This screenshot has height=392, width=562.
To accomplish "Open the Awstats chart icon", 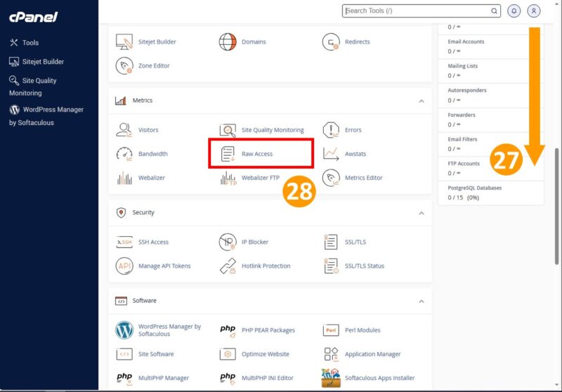I will [x=330, y=154].
